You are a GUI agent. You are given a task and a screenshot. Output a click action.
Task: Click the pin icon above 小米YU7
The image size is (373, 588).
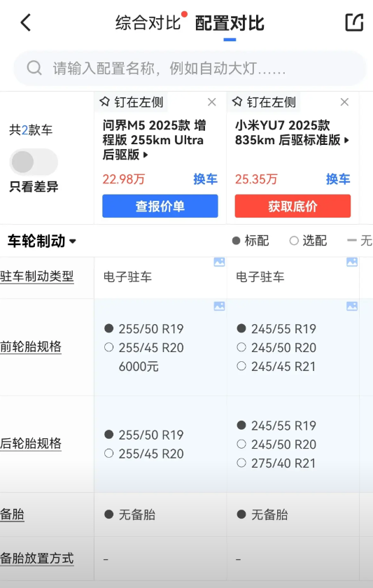click(237, 101)
